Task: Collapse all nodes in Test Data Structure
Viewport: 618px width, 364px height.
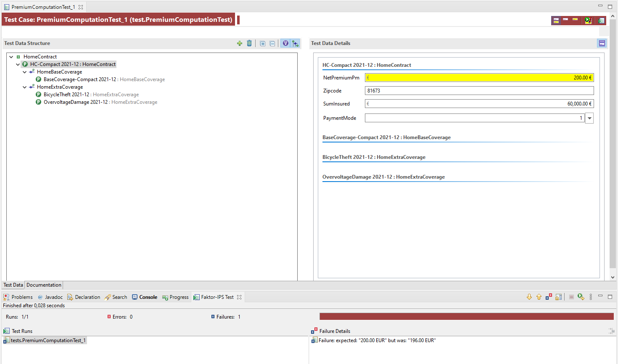Action: [272, 43]
